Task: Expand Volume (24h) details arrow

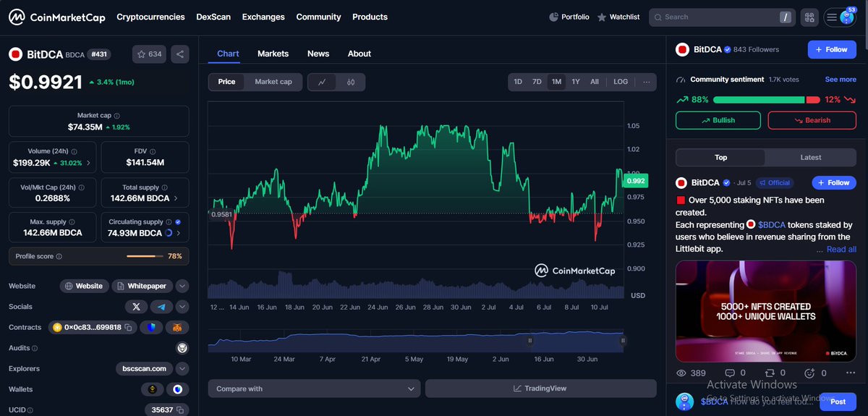Action: [89, 164]
